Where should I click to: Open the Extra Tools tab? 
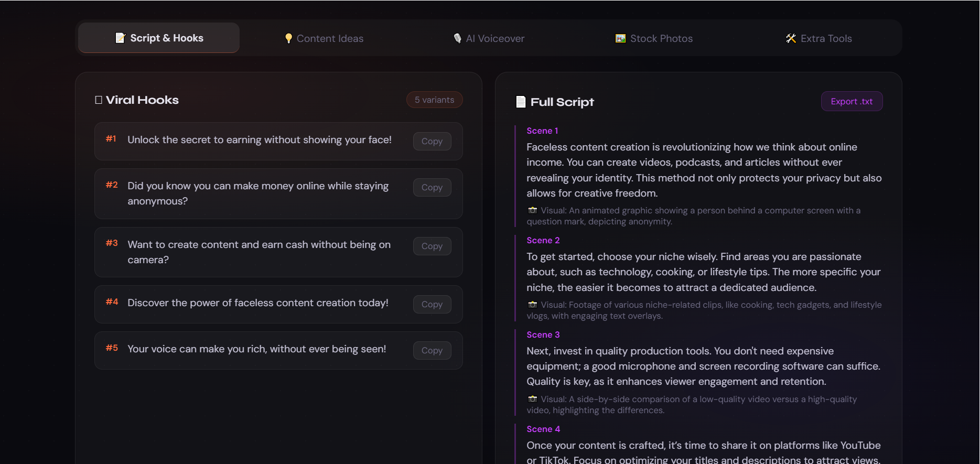819,38
